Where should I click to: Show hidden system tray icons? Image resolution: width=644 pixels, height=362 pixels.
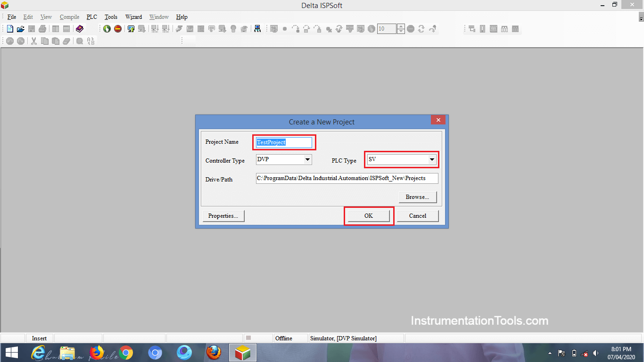click(550, 353)
